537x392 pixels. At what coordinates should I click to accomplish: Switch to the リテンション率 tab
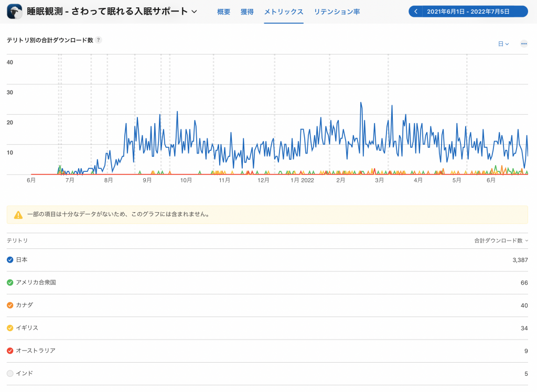click(x=337, y=12)
